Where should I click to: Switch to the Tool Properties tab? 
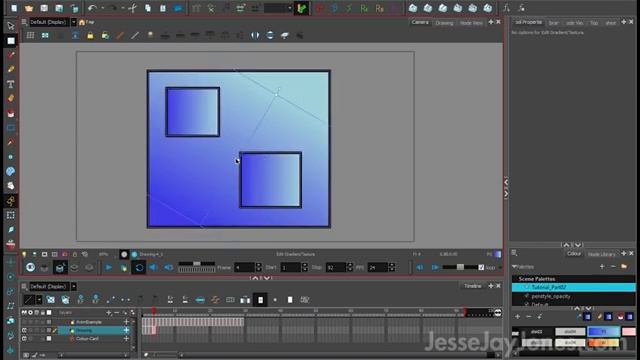tap(528, 22)
